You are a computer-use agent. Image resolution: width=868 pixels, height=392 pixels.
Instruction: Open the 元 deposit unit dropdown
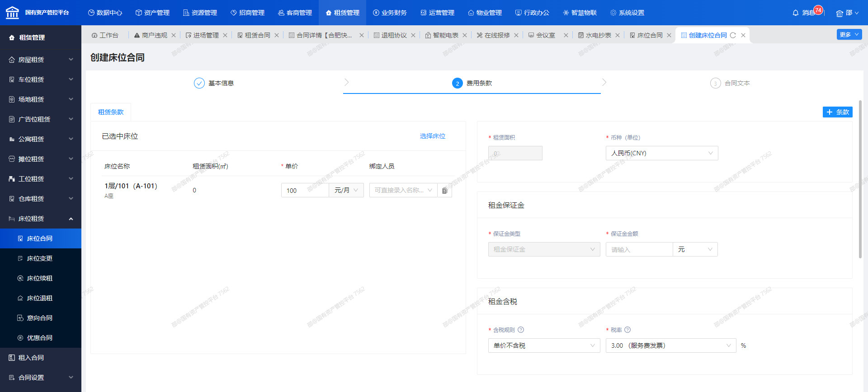point(695,249)
